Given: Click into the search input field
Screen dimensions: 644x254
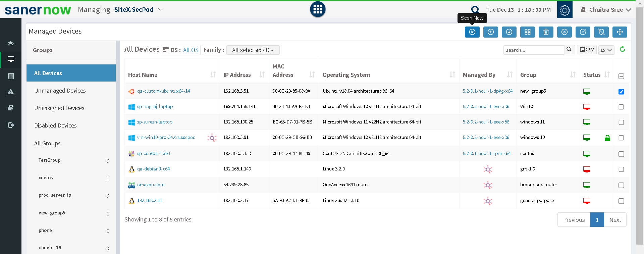Looking at the screenshot, I should [x=534, y=50].
